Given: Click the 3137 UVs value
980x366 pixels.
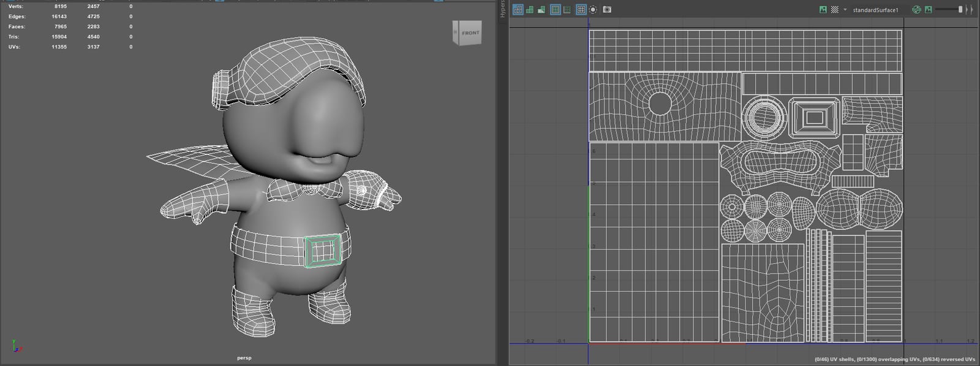Looking at the screenshot, I should tap(93, 47).
